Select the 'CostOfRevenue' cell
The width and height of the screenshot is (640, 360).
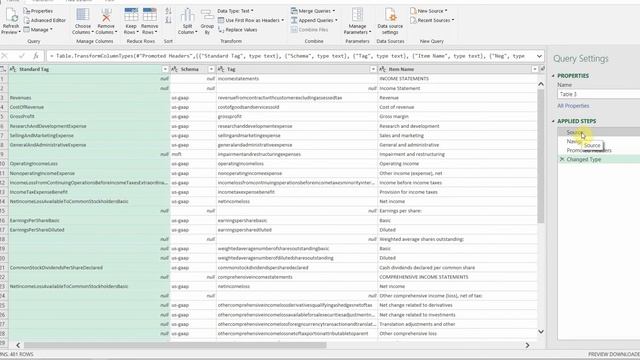coord(89,107)
